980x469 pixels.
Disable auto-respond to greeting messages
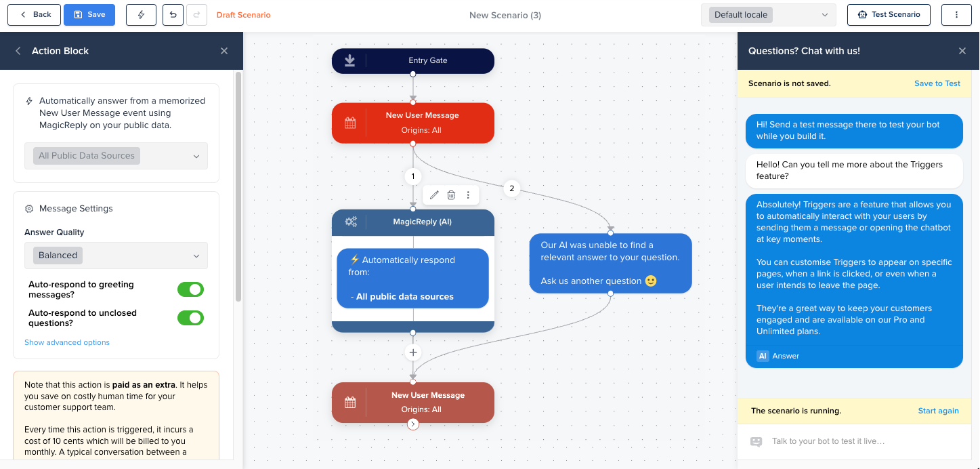(x=190, y=289)
